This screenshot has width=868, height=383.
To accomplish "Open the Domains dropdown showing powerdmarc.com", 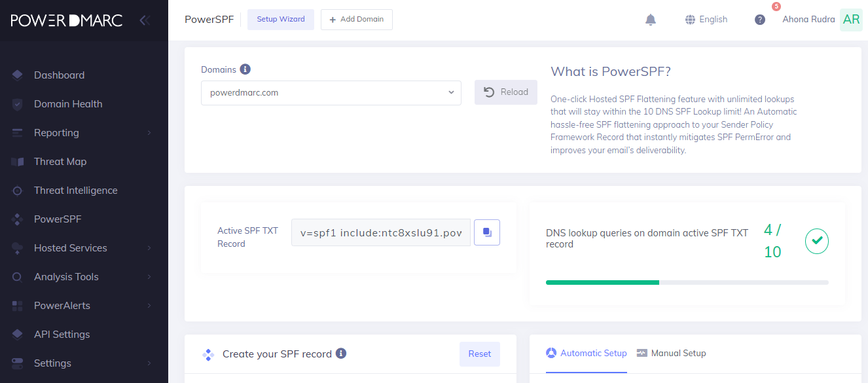I will coord(331,93).
